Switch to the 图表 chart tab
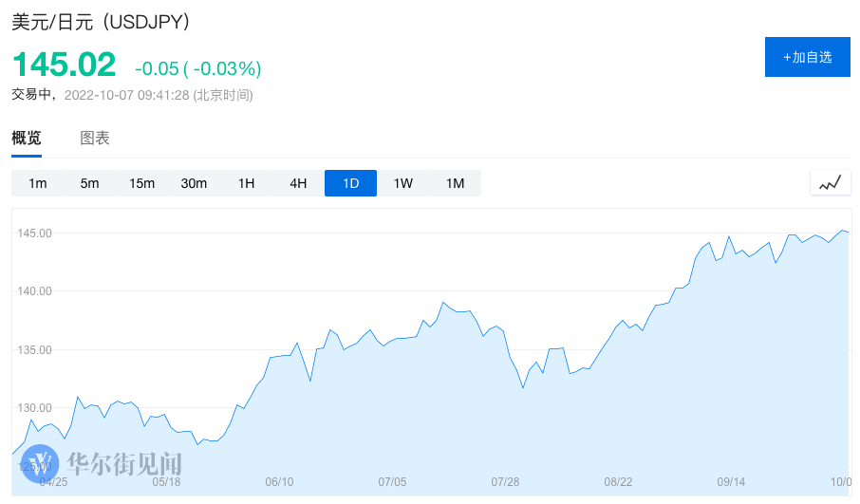860x504 pixels. pos(95,139)
